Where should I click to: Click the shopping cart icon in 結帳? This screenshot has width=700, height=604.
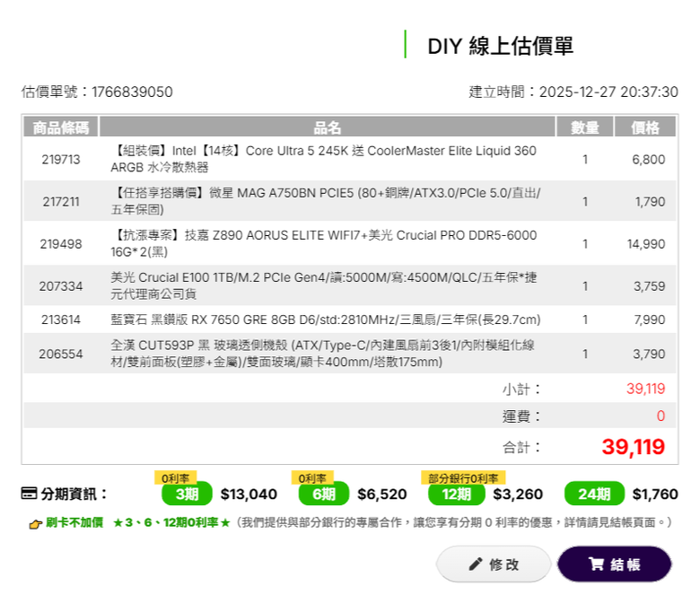click(x=596, y=564)
